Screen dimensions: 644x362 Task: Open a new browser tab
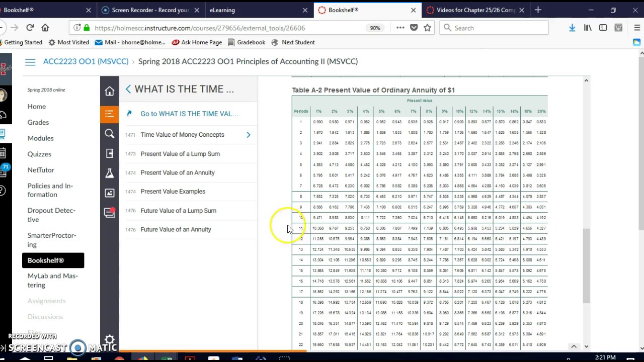[538, 10]
